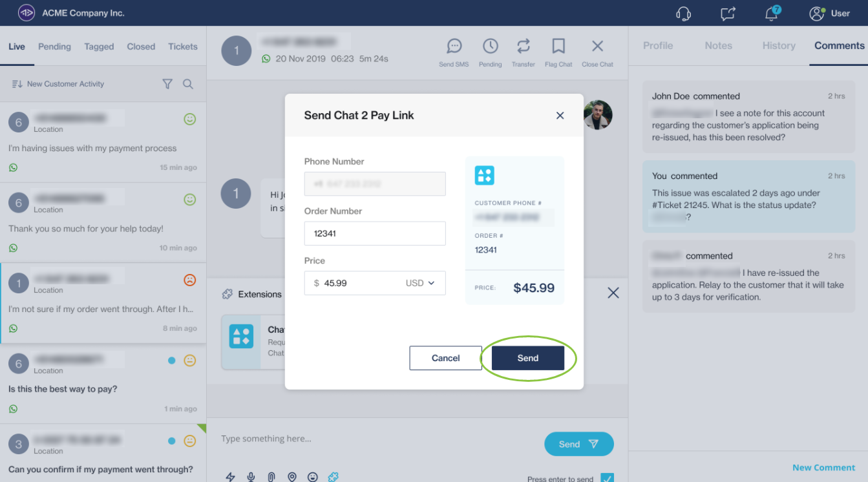Switch to the Pending tab
Viewport: 868px width, 482px height.
pos(54,47)
